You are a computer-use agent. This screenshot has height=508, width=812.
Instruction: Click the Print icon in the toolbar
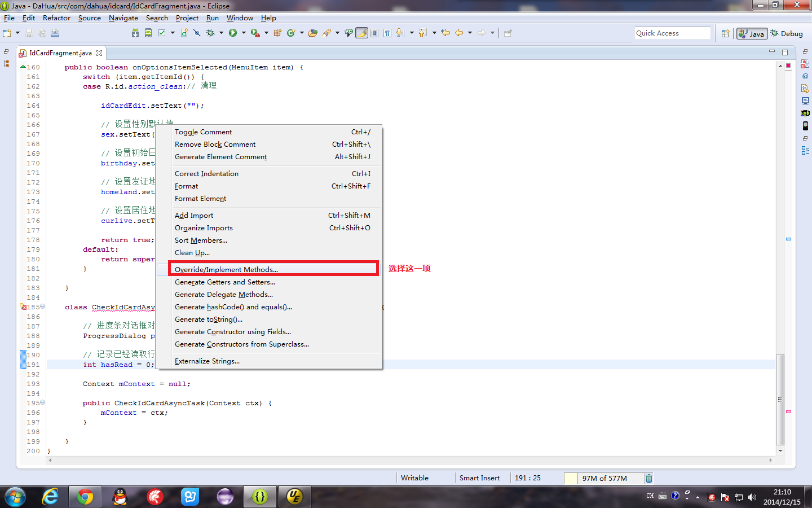tap(55, 33)
